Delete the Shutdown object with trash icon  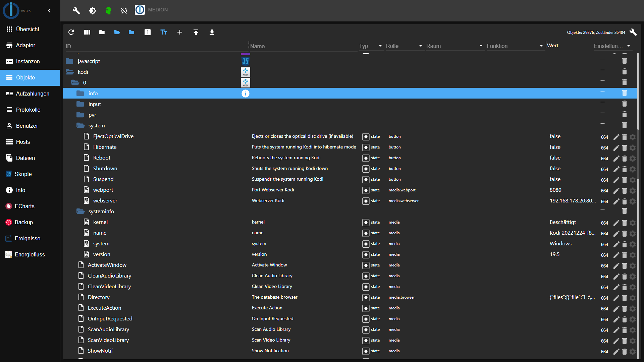(x=625, y=169)
